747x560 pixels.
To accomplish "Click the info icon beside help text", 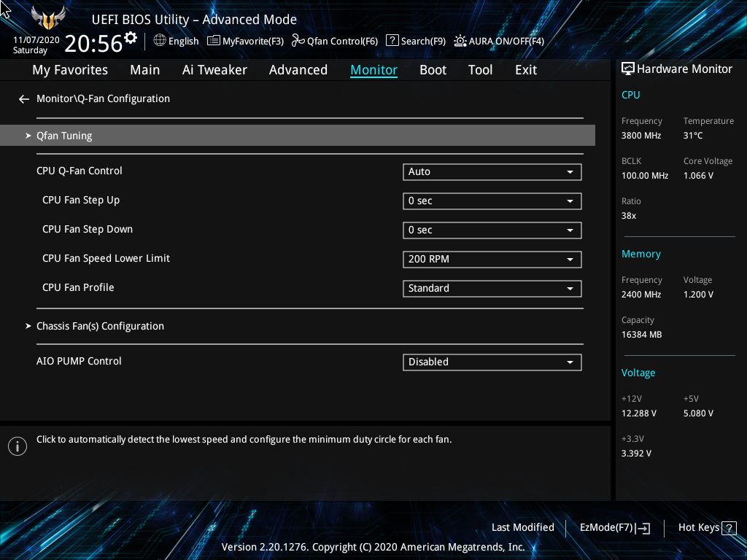I will click(x=18, y=446).
